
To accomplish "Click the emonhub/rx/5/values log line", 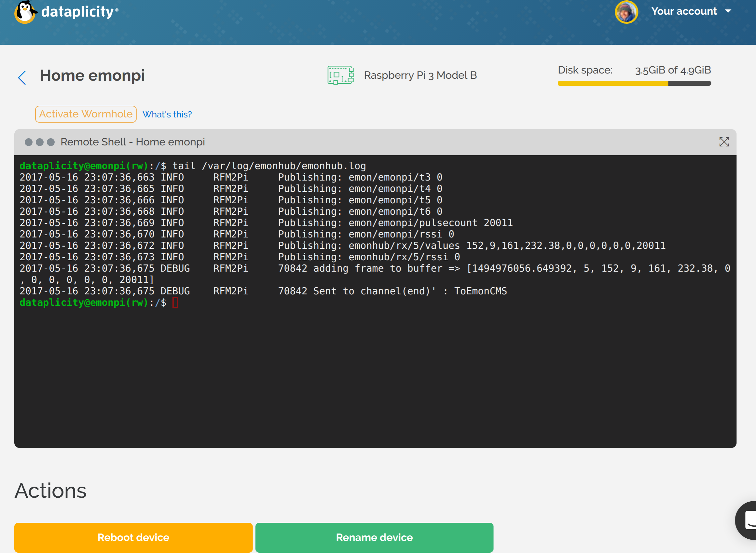I will coord(342,245).
